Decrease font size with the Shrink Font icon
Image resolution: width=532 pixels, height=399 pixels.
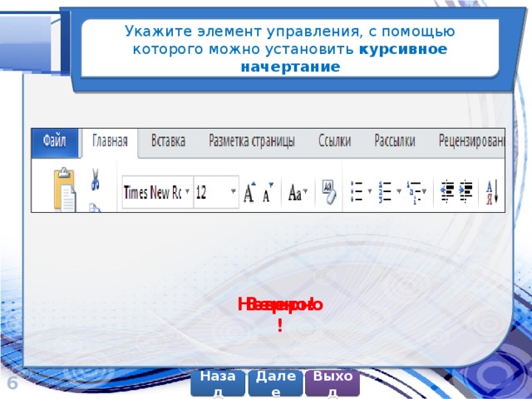(268, 192)
